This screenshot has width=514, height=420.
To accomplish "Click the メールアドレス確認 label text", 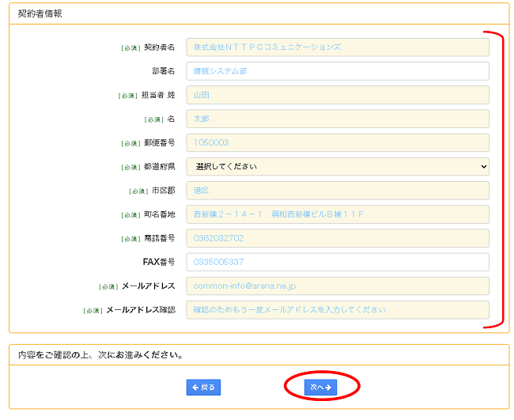I will [140, 310].
